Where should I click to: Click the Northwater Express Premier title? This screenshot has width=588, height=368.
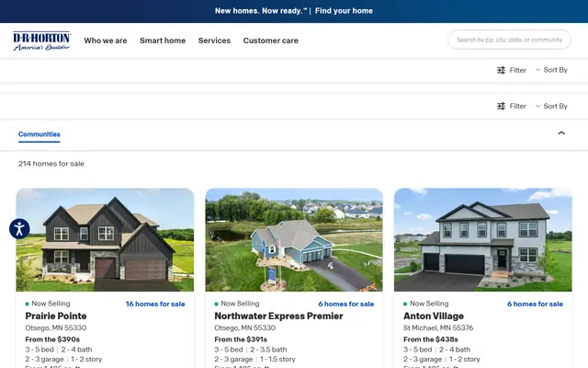278,316
